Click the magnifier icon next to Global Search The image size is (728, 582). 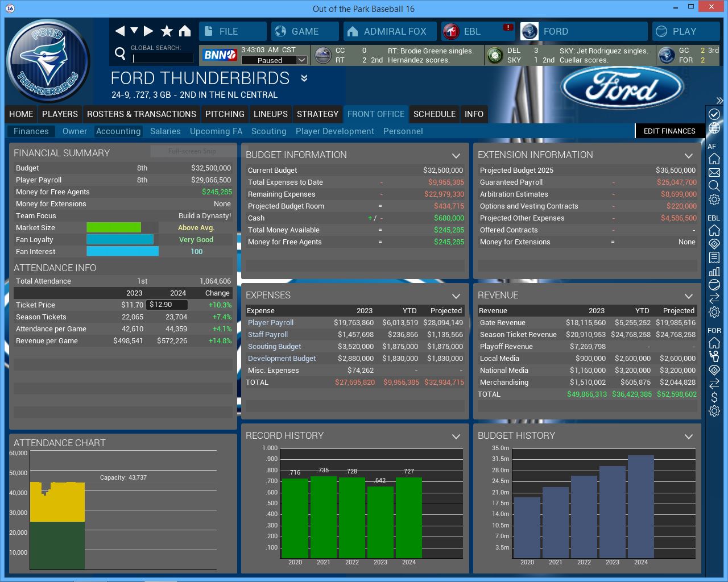coord(120,54)
